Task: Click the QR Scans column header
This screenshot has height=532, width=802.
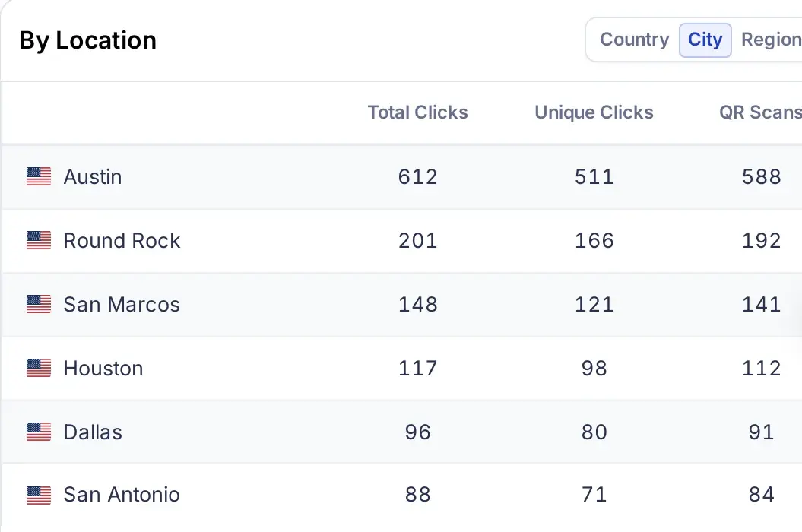Action: tap(761, 112)
